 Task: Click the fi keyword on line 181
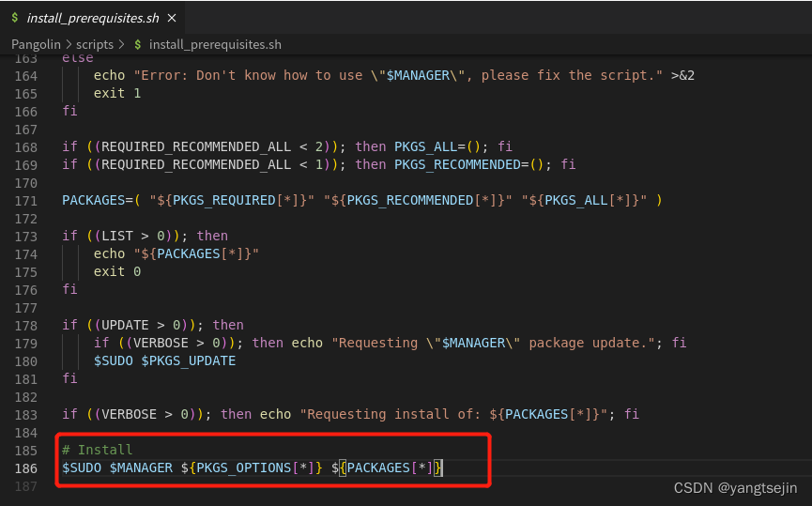(69, 378)
